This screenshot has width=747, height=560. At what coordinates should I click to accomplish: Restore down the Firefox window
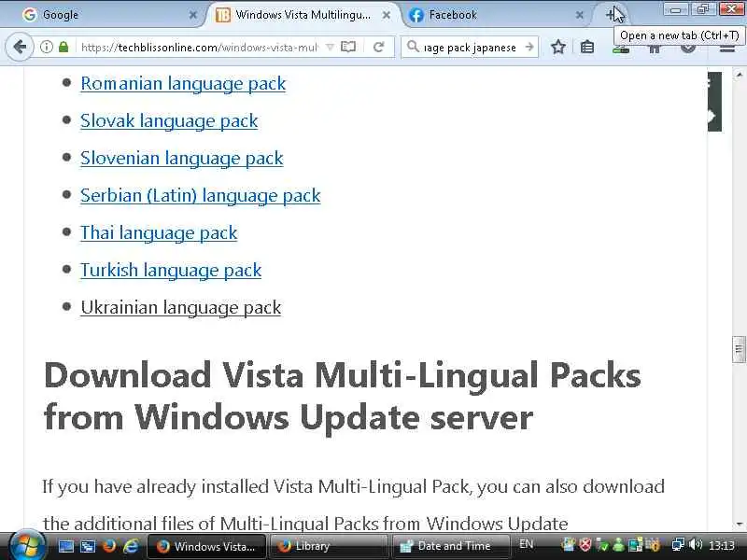[703, 8]
